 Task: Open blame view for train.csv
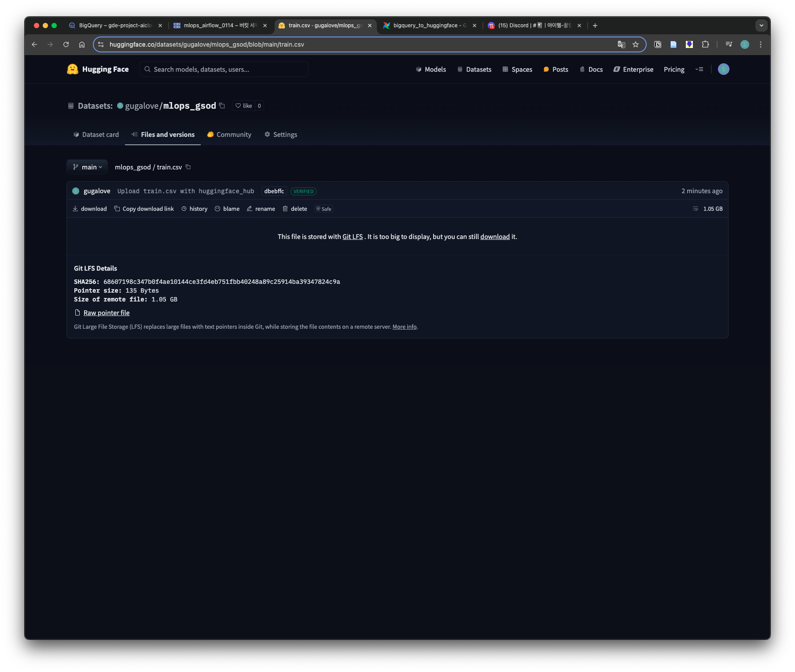point(227,209)
